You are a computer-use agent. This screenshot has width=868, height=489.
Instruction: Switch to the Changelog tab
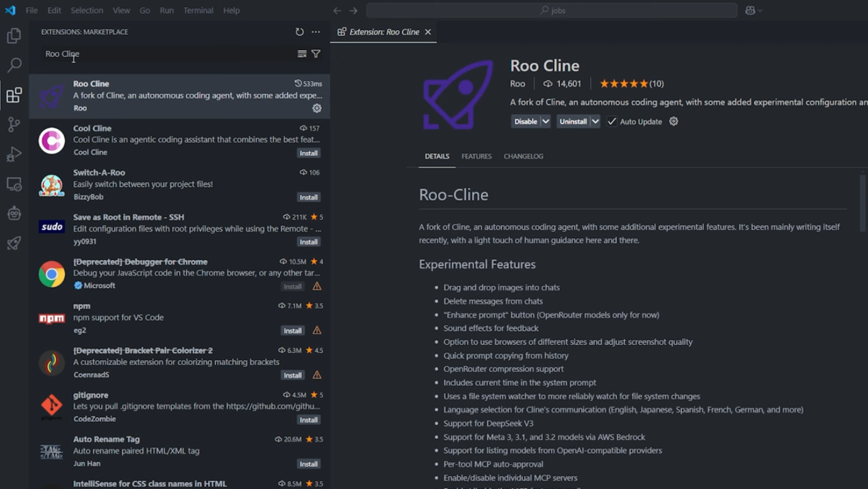point(523,156)
